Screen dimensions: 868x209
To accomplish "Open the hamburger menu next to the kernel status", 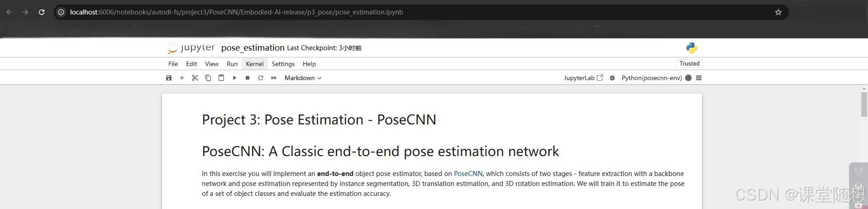I will tap(699, 78).
